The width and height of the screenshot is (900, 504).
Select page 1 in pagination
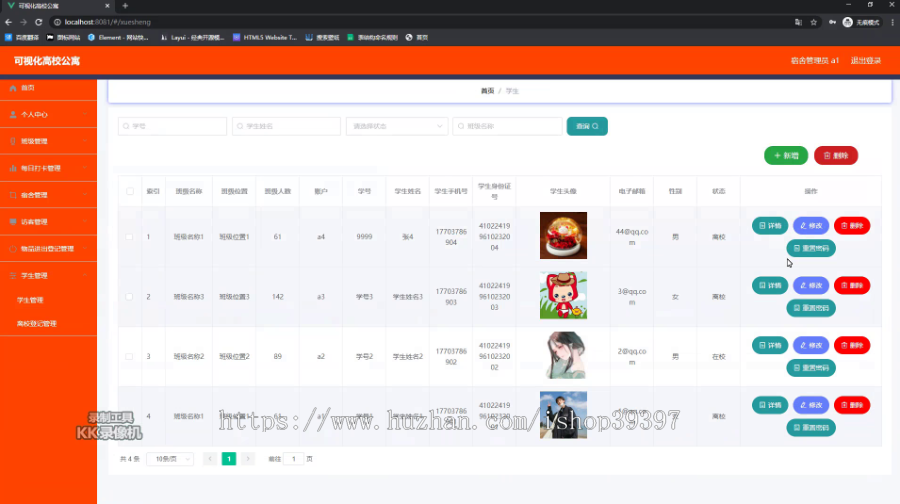pyautogui.click(x=228, y=459)
